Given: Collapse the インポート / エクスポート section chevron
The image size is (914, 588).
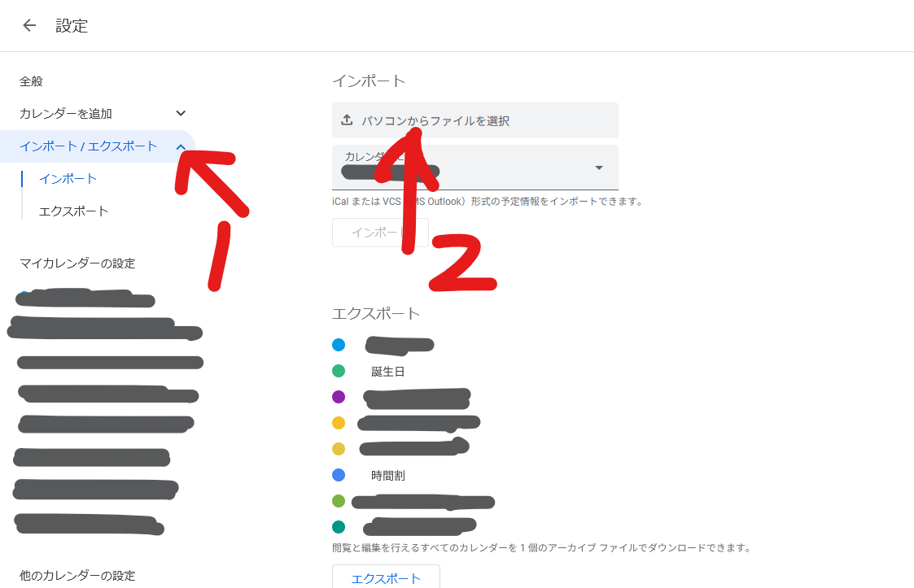Looking at the screenshot, I should (181, 147).
